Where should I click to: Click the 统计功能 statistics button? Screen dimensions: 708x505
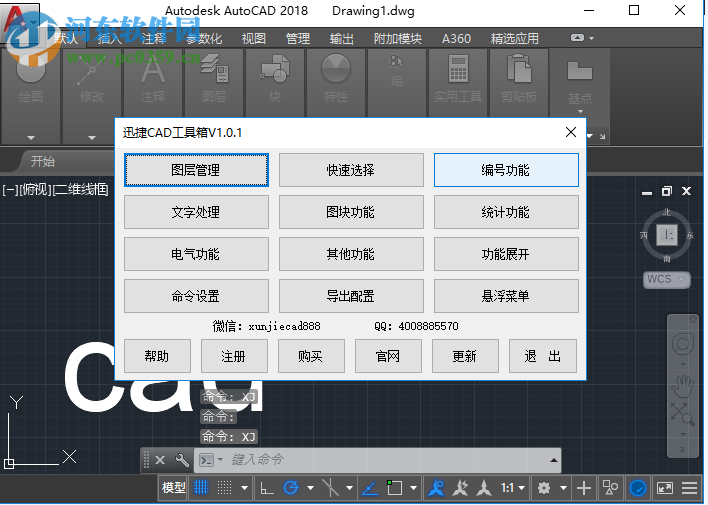(x=506, y=212)
